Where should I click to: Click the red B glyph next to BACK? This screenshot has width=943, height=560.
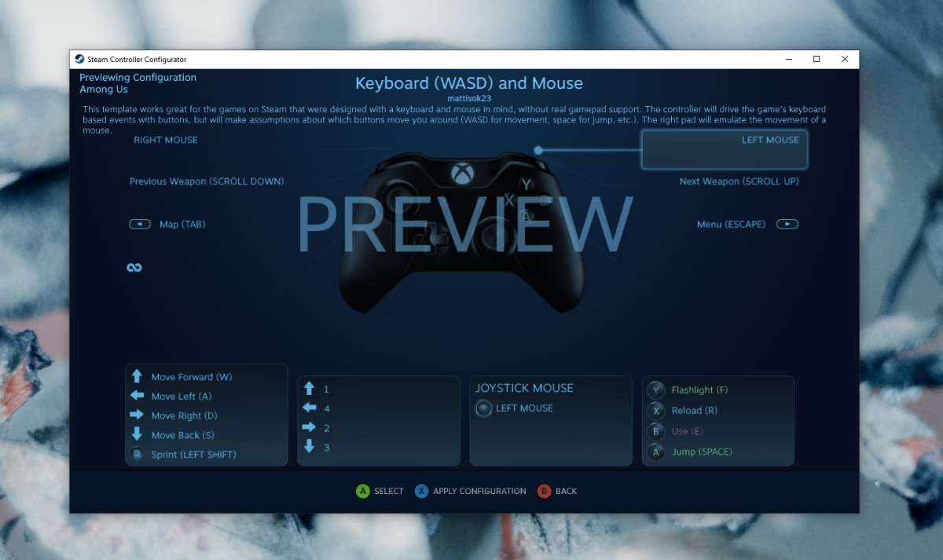[544, 491]
